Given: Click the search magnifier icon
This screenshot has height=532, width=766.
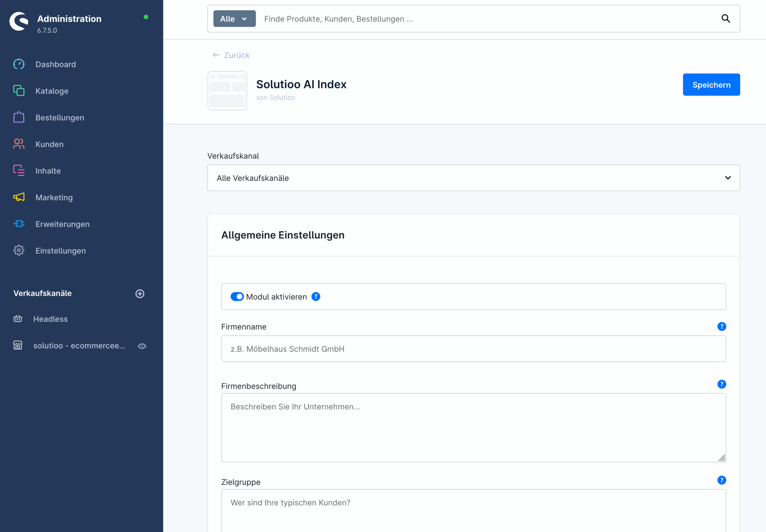Looking at the screenshot, I should click(726, 19).
